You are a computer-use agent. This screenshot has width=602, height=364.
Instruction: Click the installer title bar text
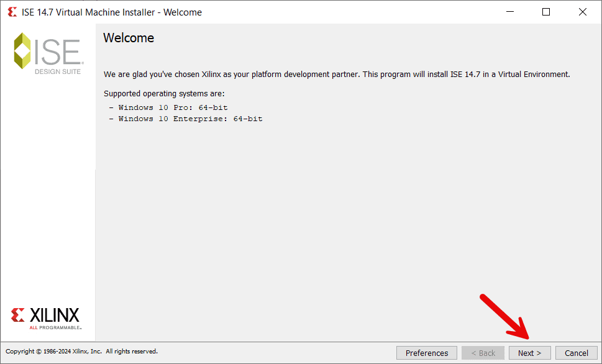(111, 12)
